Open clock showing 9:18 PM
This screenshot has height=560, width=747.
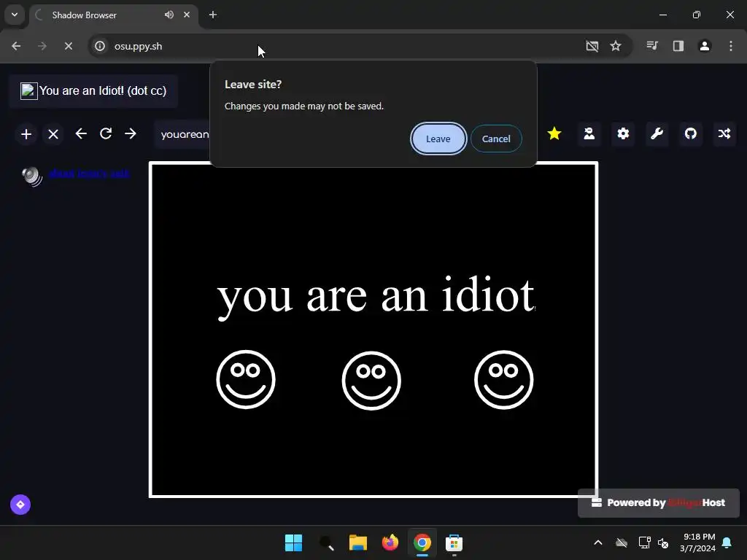(x=698, y=542)
